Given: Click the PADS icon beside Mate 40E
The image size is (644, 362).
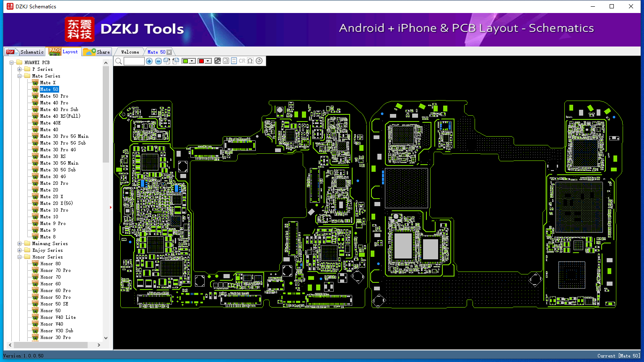Looking at the screenshot, I should click(35, 123).
